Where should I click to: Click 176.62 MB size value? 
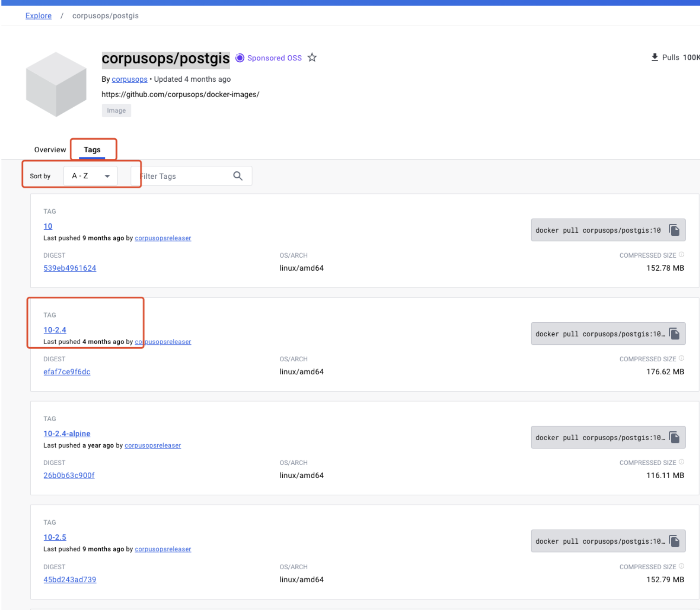tap(665, 371)
